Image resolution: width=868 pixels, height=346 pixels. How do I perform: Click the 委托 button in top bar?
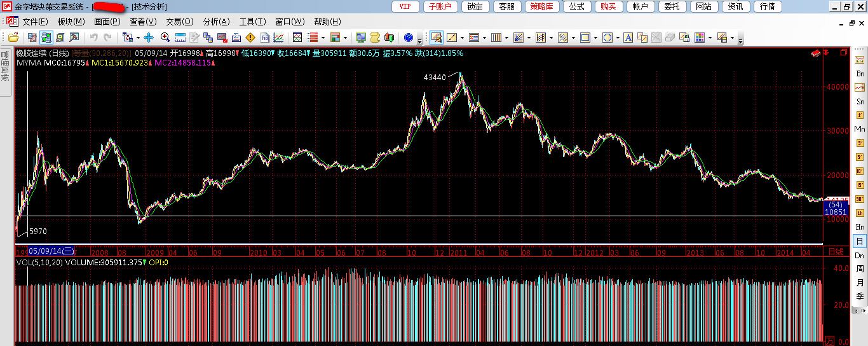coord(672,6)
